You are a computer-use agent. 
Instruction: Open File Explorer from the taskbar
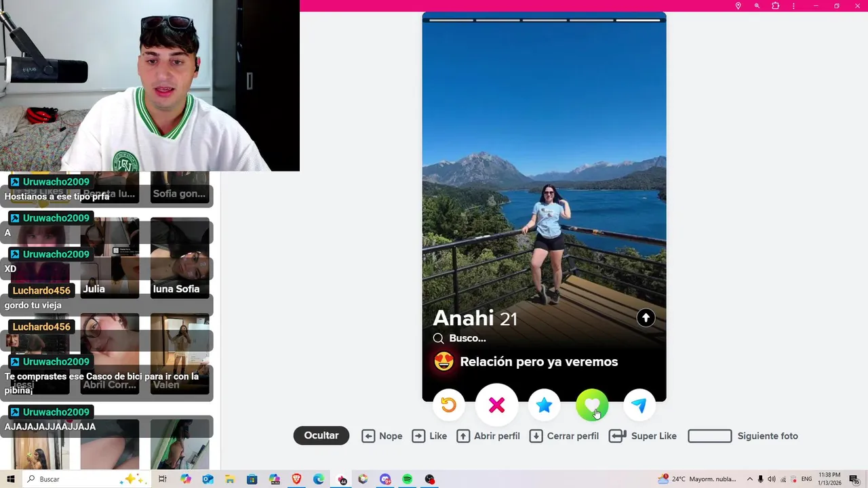[x=230, y=479]
